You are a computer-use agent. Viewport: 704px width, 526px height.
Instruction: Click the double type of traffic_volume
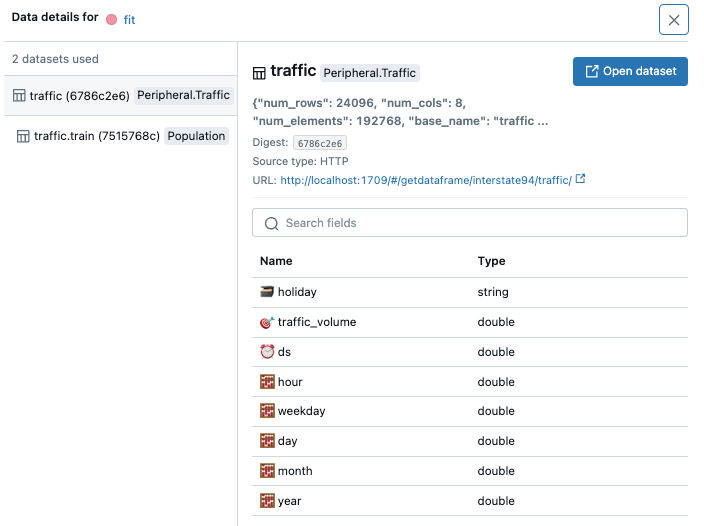coord(496,322)
